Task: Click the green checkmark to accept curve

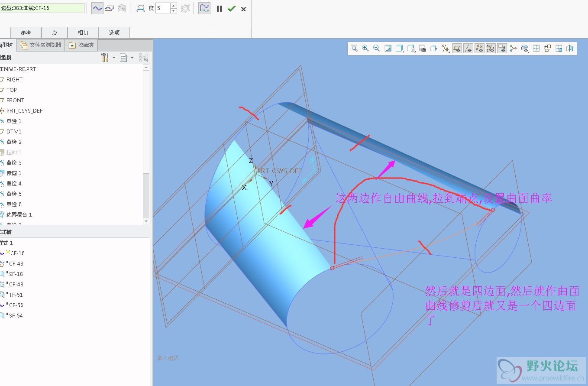Action: [x=231, y=9]
